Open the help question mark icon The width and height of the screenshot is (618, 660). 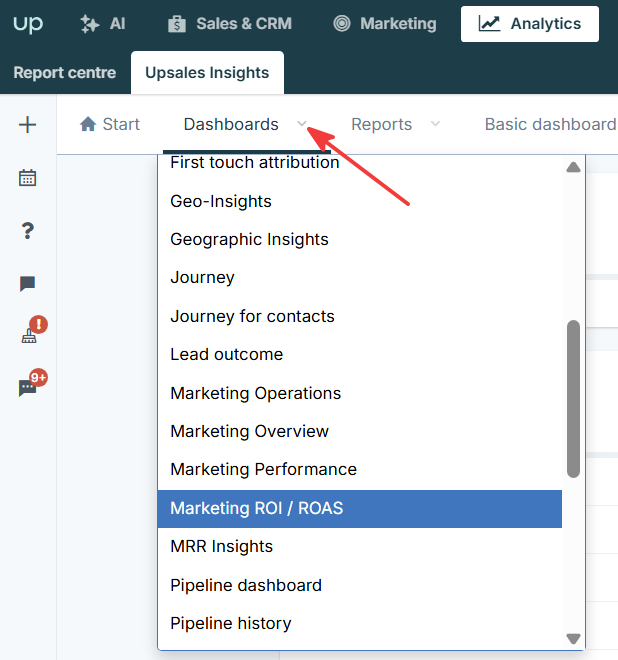click(28, 231)
